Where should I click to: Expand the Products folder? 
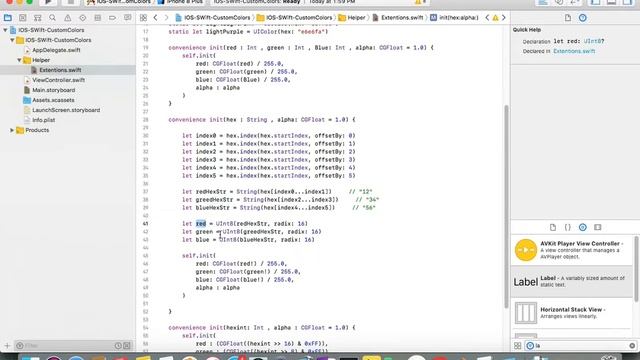(x=12, y=130)
